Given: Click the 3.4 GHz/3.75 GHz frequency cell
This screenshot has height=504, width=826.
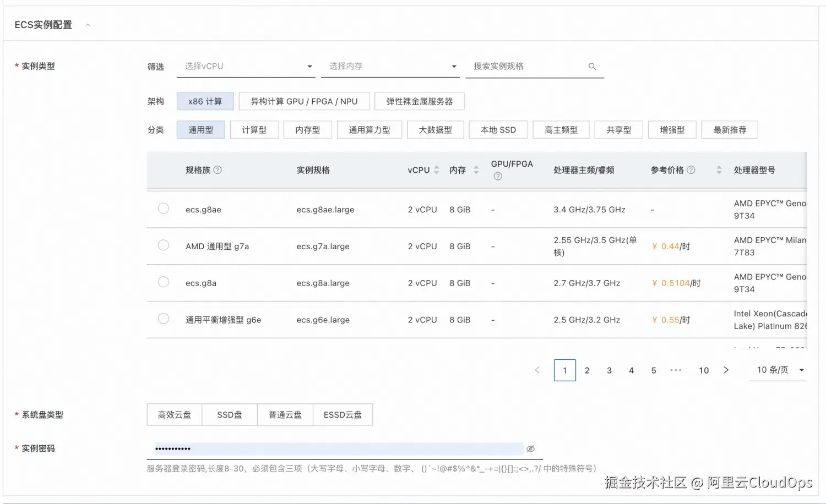Looking at the screenshot, I should pyautogui.click(x=590, y=210).
